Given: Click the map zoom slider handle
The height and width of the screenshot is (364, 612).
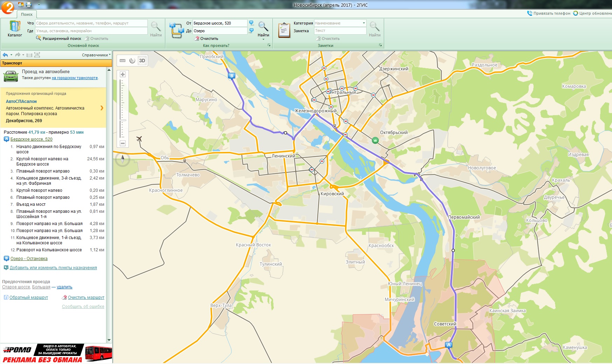Looking at the screenshot, I should pos(123,120).
